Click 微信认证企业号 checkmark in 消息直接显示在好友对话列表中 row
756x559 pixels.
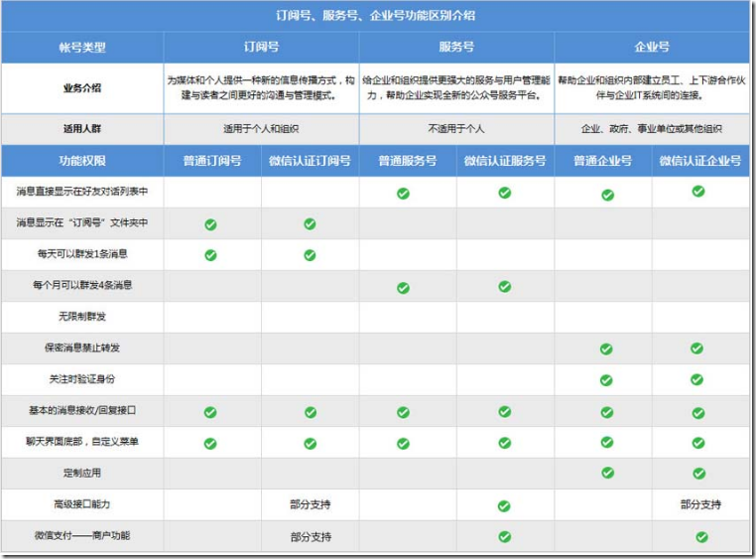point(698,191)
